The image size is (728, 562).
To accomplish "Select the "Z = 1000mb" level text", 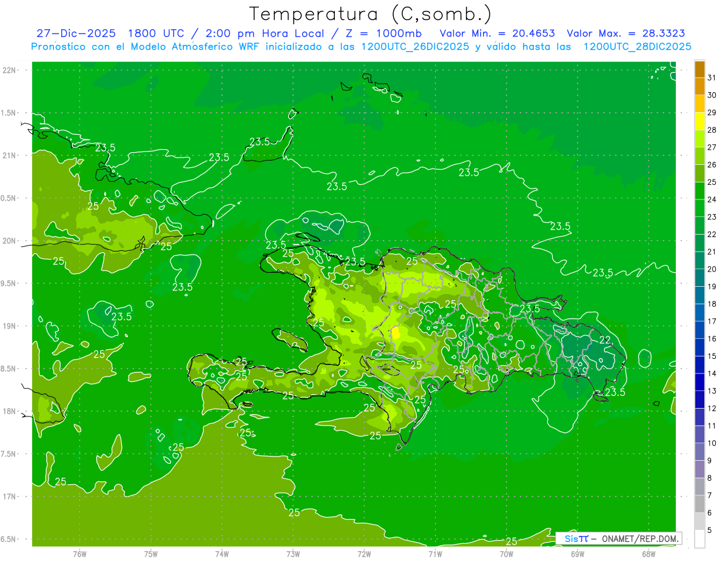I will click(383, 33).
